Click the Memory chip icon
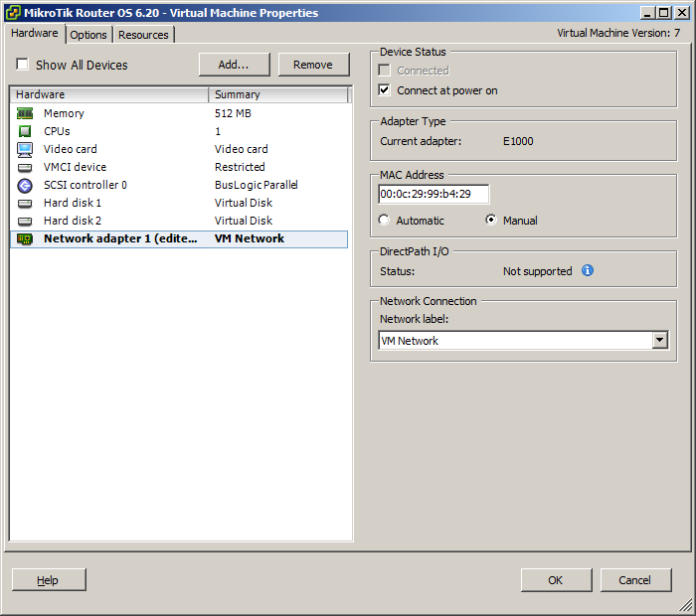The image size is (696, 616). click(25, 113)
